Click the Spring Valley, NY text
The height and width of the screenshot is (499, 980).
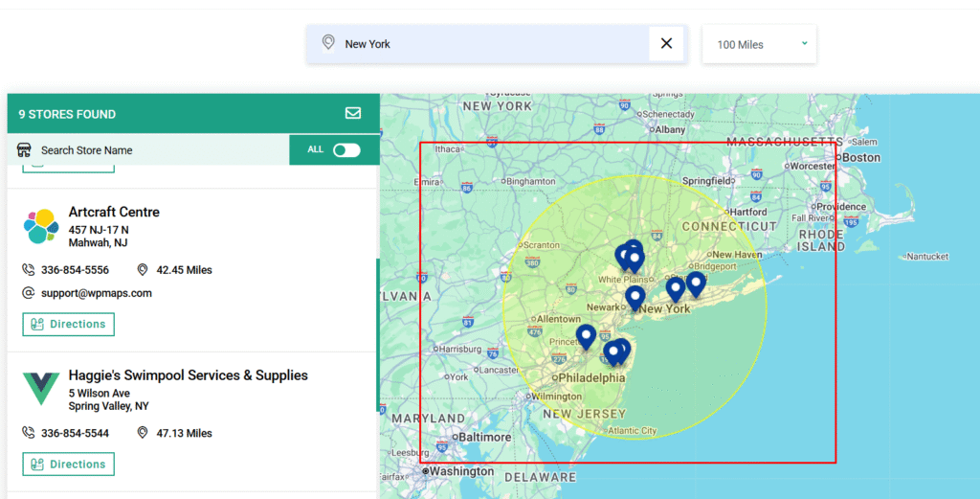click(109, 406)
